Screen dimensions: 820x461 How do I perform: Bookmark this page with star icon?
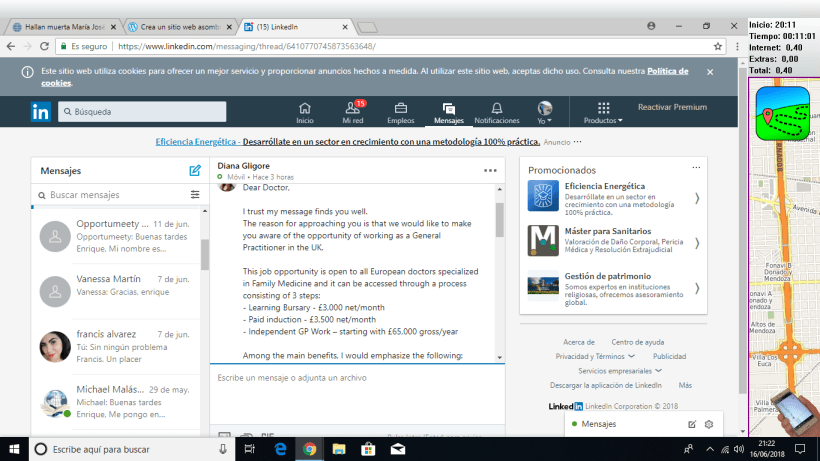[x=718, y=46]
